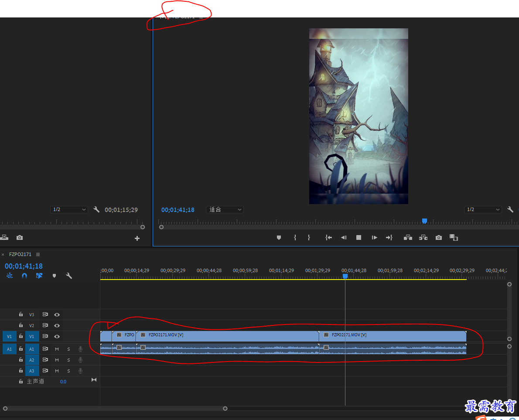Select first FZPO2171.MOV [V] clip

(228, 336)
